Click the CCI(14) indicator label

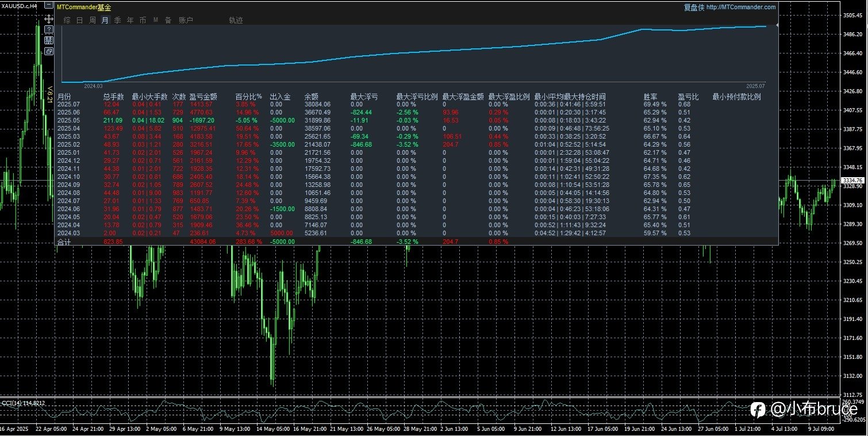tap(24, 403)
